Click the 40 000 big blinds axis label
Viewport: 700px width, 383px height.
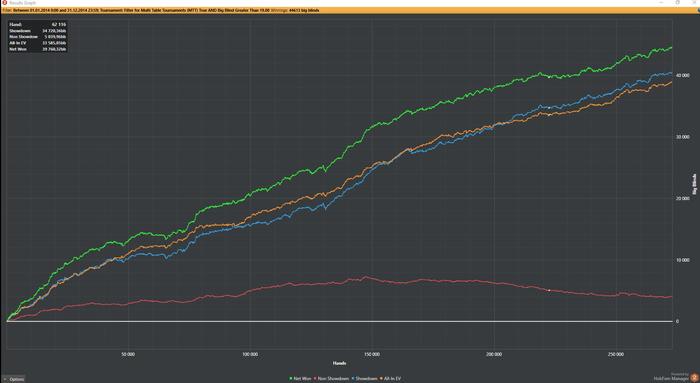pos(682,76)
